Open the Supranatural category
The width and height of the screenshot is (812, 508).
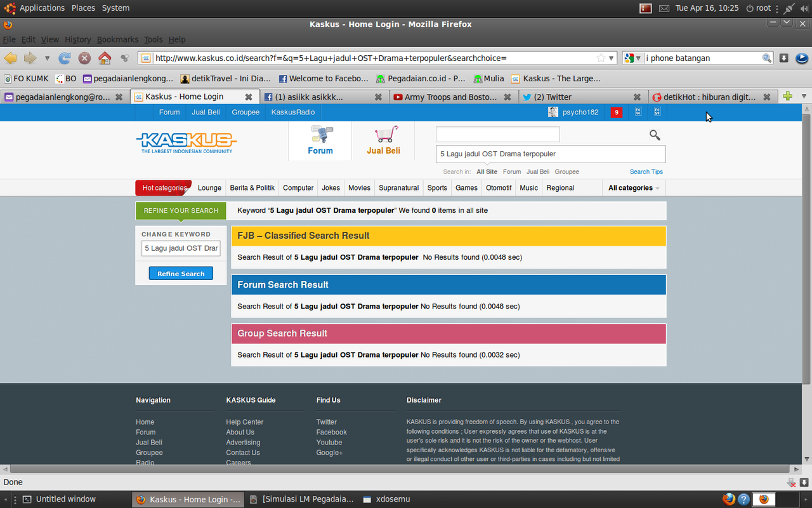coord(399,188)
